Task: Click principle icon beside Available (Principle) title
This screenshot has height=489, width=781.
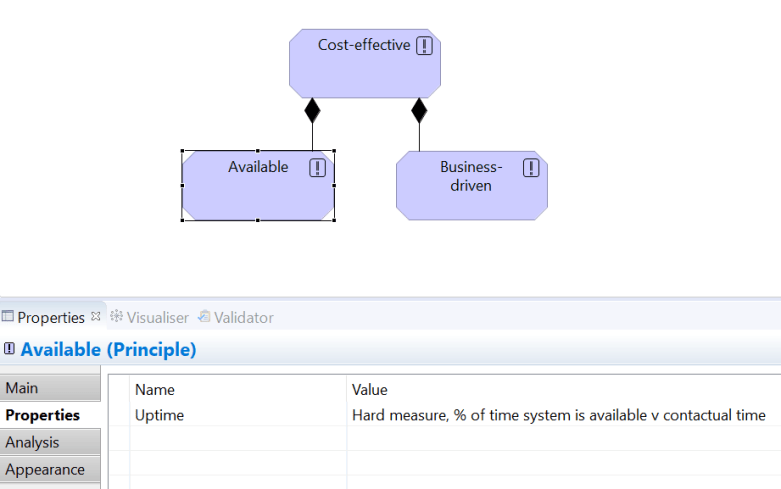Action: click(9, 349)
